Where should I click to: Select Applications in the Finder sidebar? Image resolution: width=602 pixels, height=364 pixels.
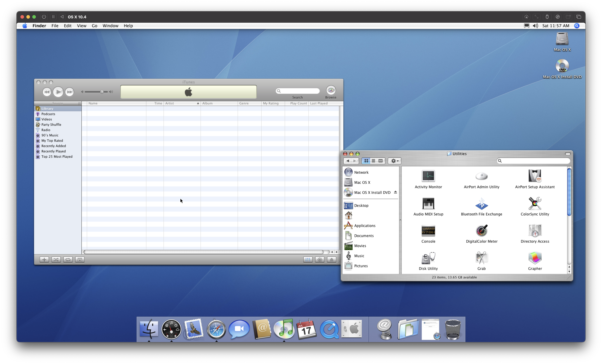[x=365, y=226]
